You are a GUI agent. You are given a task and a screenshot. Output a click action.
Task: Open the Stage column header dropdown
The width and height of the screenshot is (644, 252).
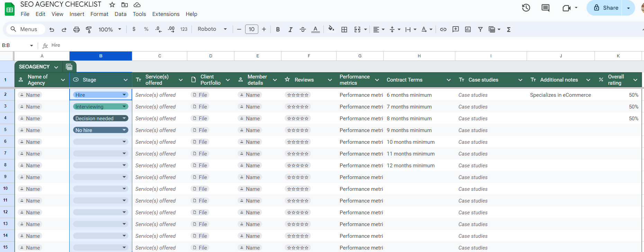click(x=125, y=80)
